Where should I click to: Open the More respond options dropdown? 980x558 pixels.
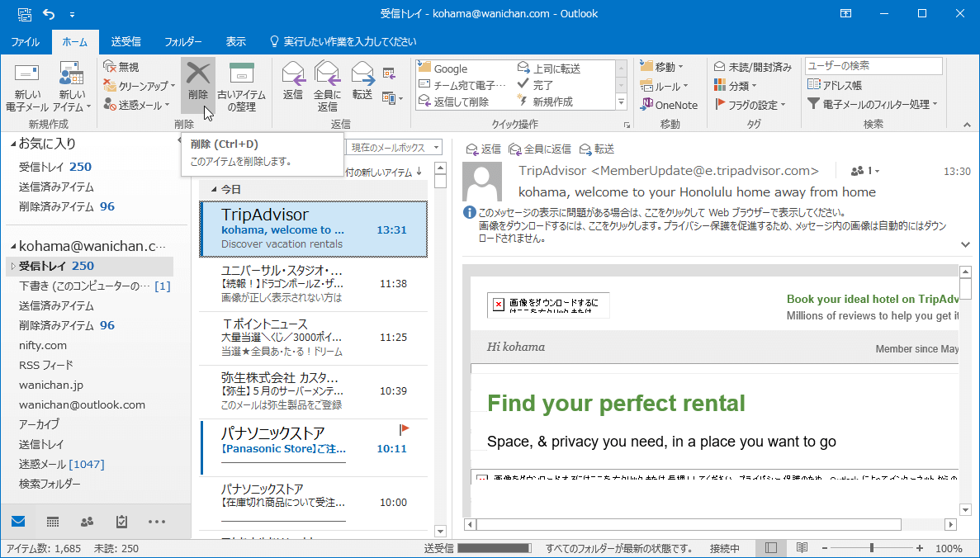(x=392, y=98)
